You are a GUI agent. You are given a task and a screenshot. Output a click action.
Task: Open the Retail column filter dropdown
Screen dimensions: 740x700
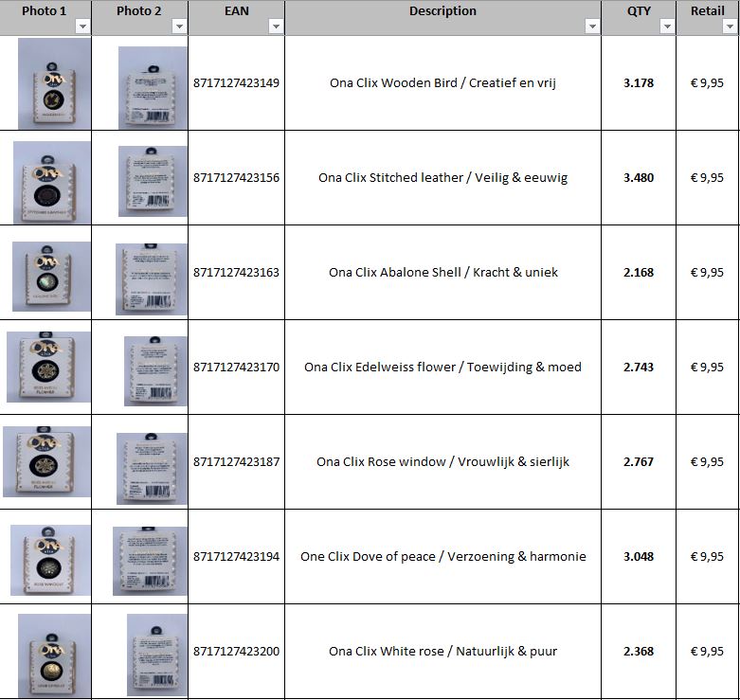pyautogui.click(x=730, y=27)
